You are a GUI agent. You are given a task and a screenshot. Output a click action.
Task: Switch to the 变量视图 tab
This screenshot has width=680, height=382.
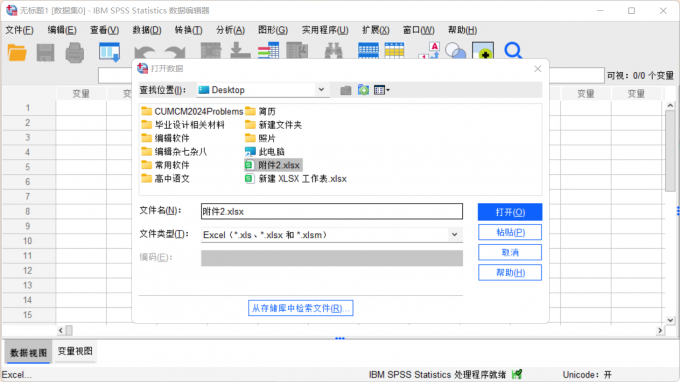(75, 351)
